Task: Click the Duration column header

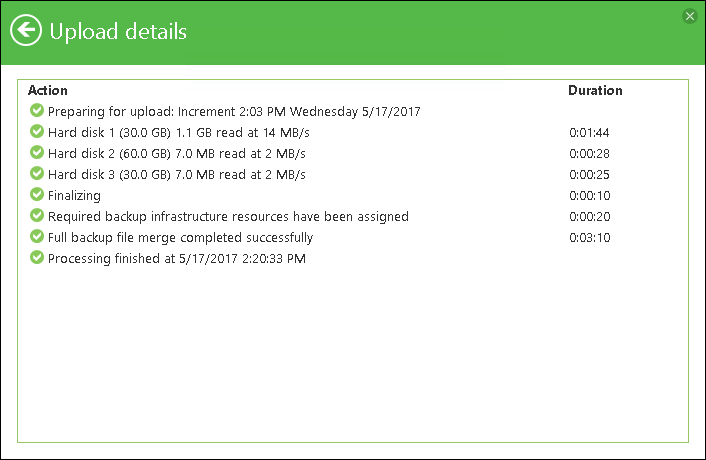Action: 595,90
